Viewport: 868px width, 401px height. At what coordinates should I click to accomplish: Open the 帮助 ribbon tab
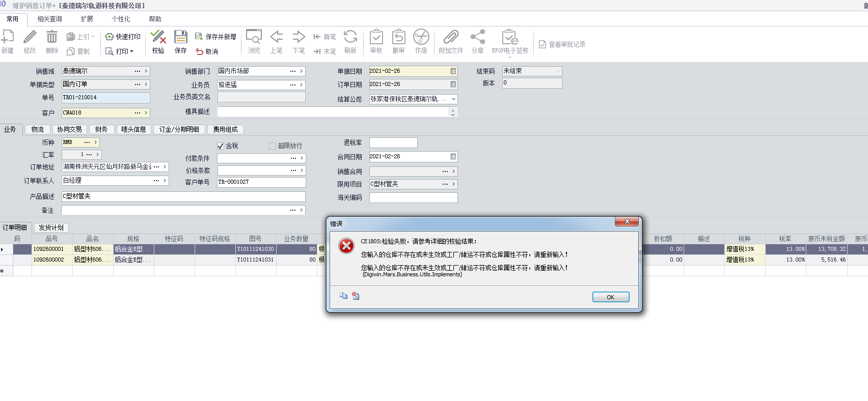point(155,19)
